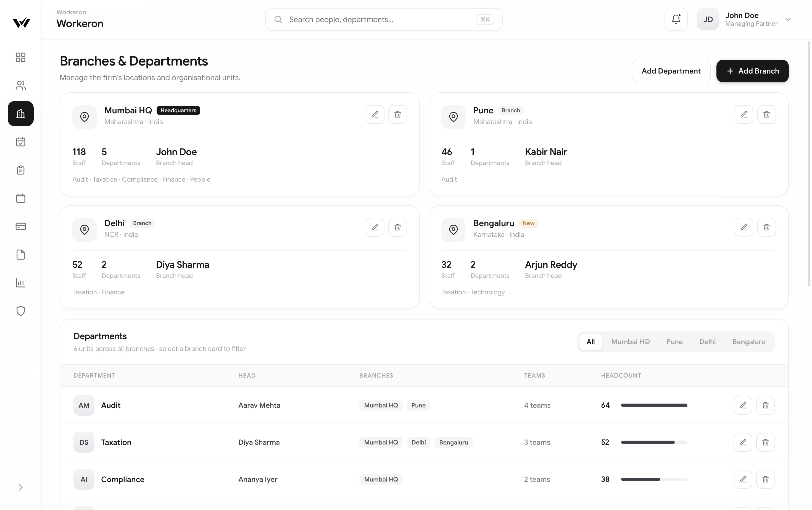Click the page vertical scrollbar
This screenshot has height=510, width=812.
(x=809, y=164)
